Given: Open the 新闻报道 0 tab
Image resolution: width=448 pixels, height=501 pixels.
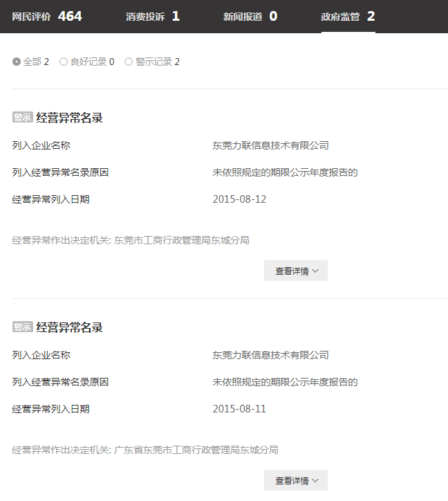Looking at the screenshot, I should pyautogui.click(x=250, y=17).
